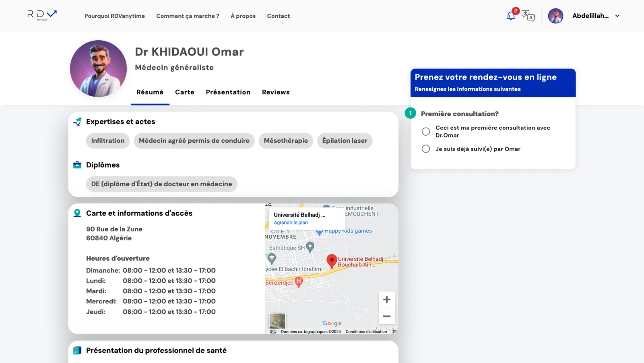The image size is (644, 363).
Task: Switch to the Reviews tab
Action: (276, 92)
